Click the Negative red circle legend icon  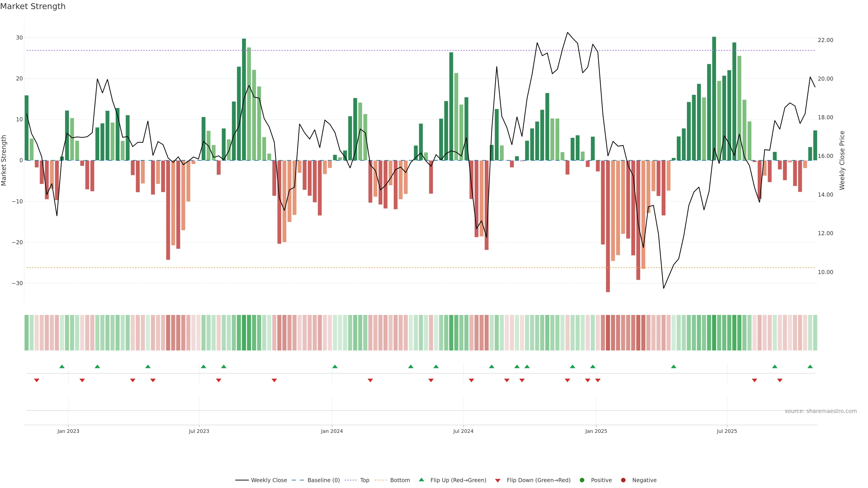(623, 480)
